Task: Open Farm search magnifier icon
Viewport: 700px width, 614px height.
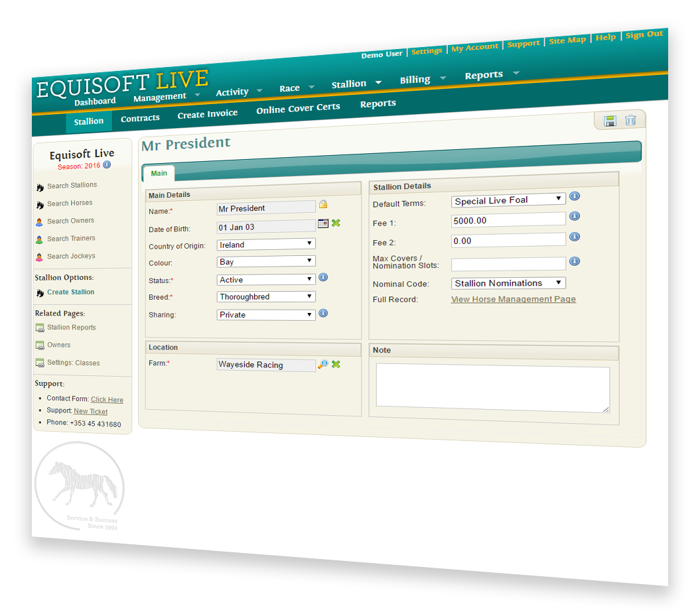Action: [x=322, y=364]
